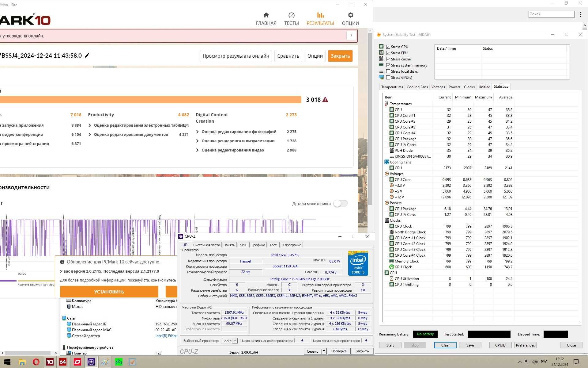This screenshot has height=368, width=588.
Task: Click the orange Закрыть button in PCMark
Action: (x=340, y=56)
